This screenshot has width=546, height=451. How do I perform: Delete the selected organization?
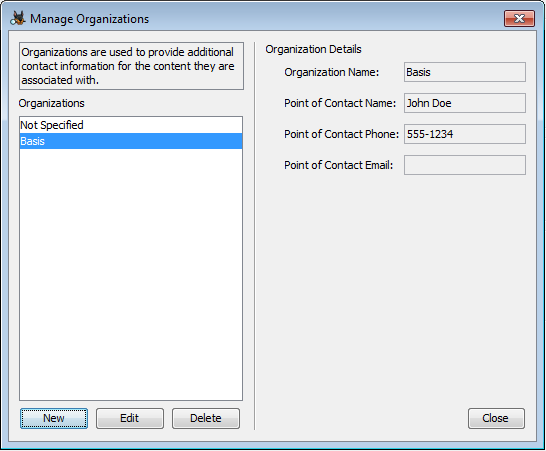pos(206,418)
